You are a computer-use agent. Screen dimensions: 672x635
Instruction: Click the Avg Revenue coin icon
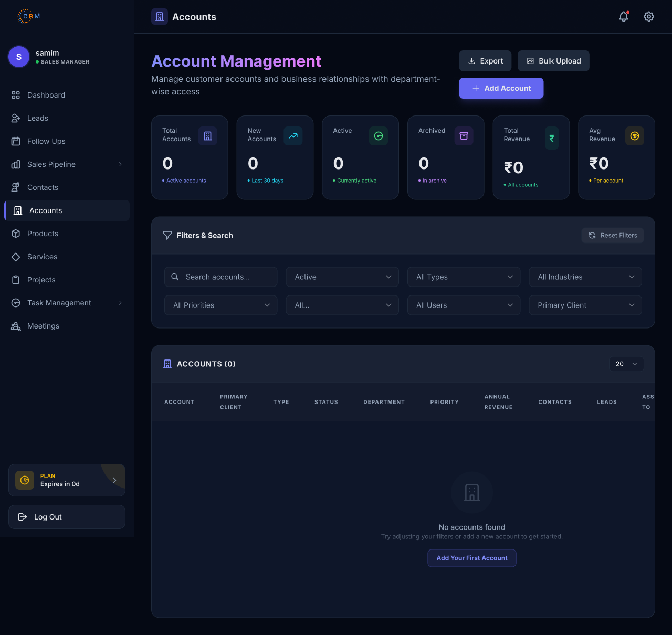(635, 136)
